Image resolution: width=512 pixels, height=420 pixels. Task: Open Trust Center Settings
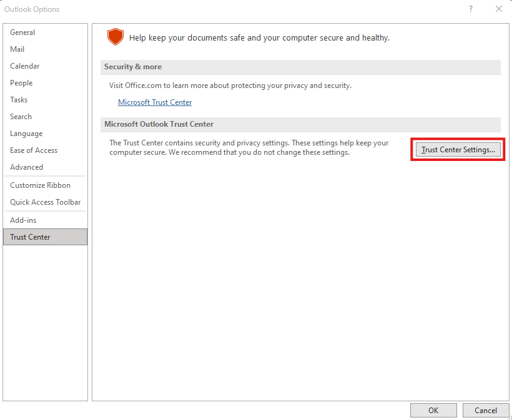pos(458,150)
